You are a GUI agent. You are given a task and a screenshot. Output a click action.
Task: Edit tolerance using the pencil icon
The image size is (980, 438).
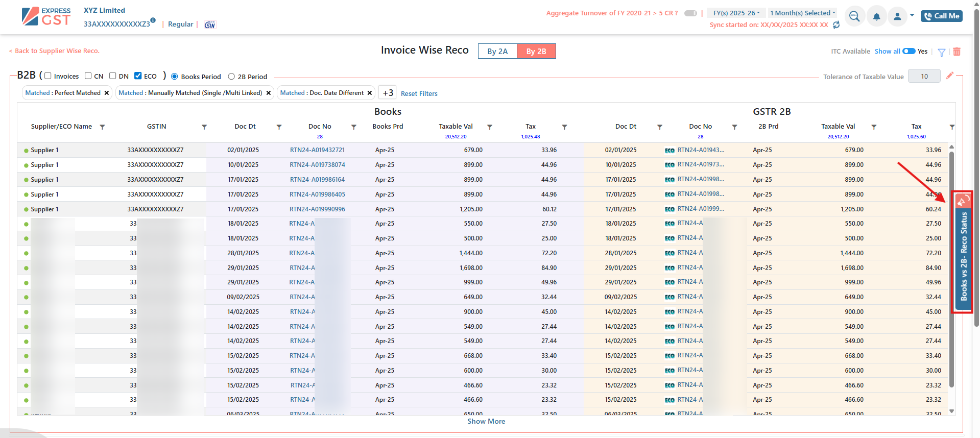coord(949,76)
